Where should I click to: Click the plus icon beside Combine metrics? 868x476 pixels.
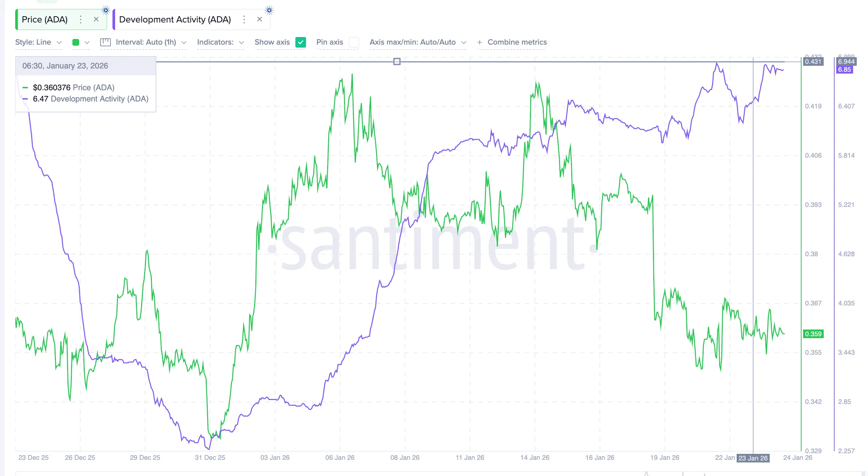click(480, 42)
